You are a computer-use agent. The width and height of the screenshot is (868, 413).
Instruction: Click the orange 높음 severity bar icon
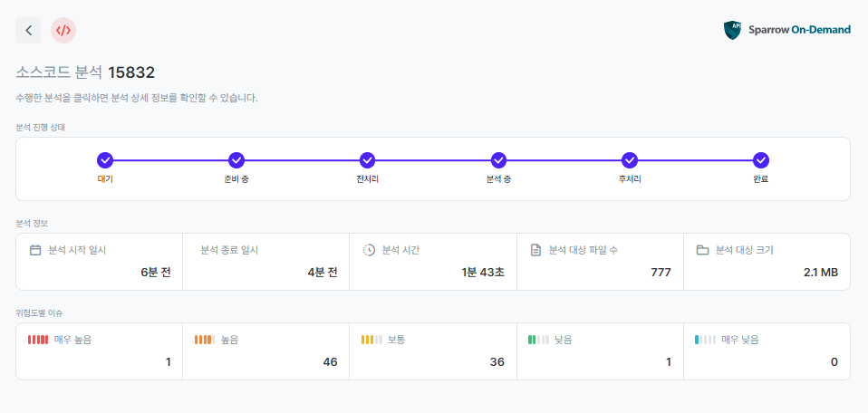pyautogui.click(x=205, y=340)
